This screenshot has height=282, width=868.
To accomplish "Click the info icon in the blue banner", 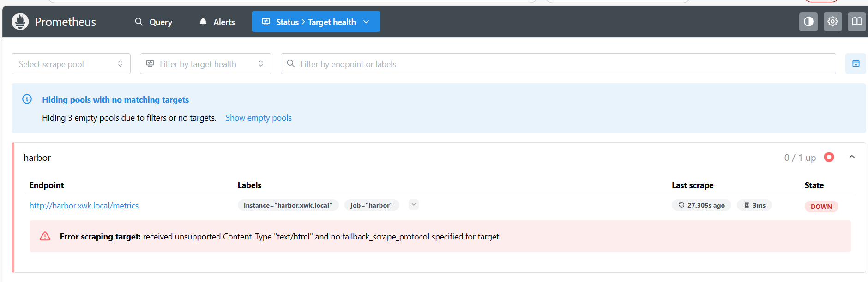I will pos(27,99).
